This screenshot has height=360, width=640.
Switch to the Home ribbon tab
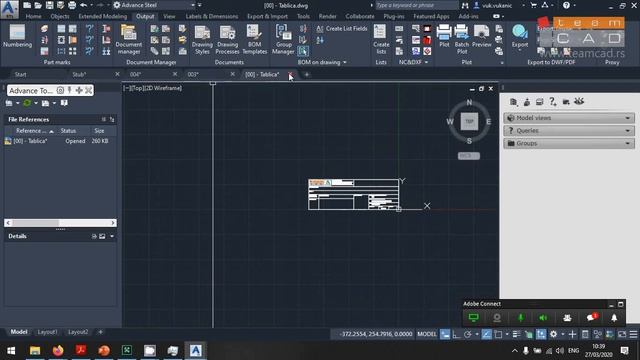(x=33, y=16)
